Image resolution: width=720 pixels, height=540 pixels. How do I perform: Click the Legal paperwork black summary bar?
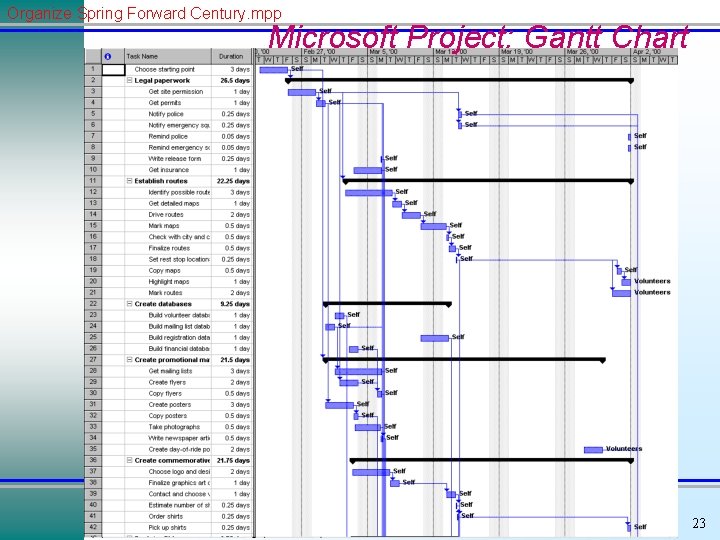click(x=459, y=80)
